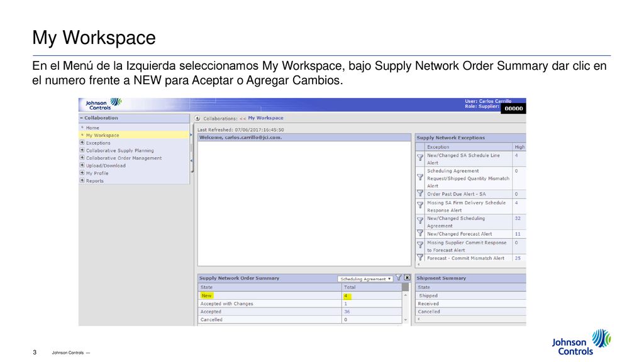Close the Supply Network Order Summary panel
The image size is (644, 362).
tap(407, 278)
